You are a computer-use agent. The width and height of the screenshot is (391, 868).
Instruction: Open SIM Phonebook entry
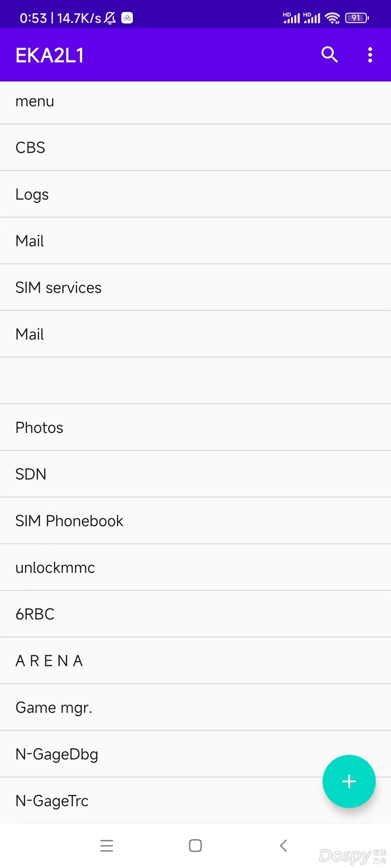tap(195, 521)
